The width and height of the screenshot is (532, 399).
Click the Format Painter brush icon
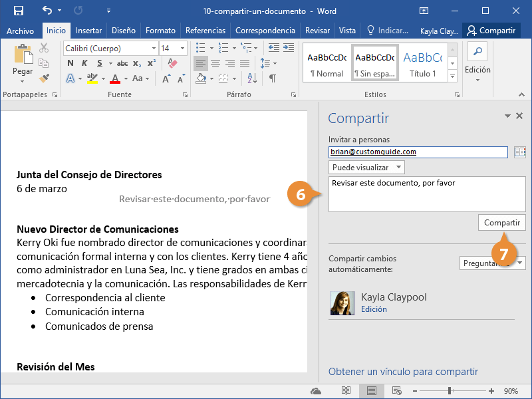tap(45, 78)
